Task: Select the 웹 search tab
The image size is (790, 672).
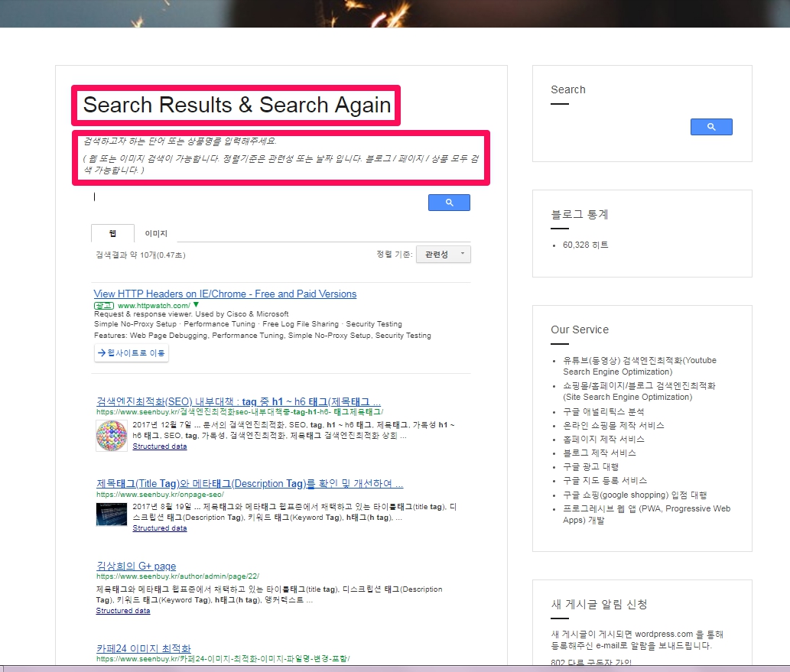Action: tap(112, 233)
